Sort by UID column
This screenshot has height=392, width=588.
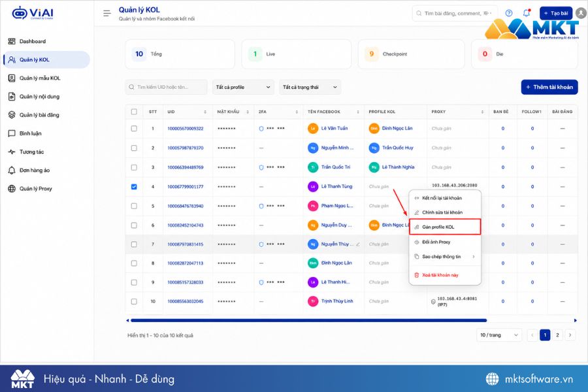(x=204, y=112)
